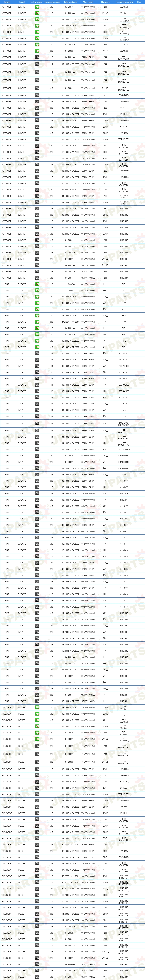
Task: Click 'DUCATO' in the RHV (DW10) row
Action: (22, 450)
